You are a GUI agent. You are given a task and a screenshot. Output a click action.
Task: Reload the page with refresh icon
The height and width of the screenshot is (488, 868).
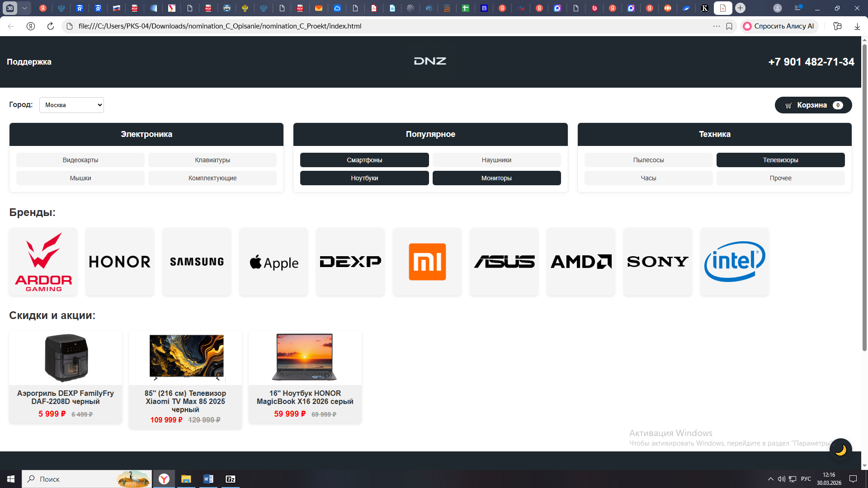coord(51,26)
